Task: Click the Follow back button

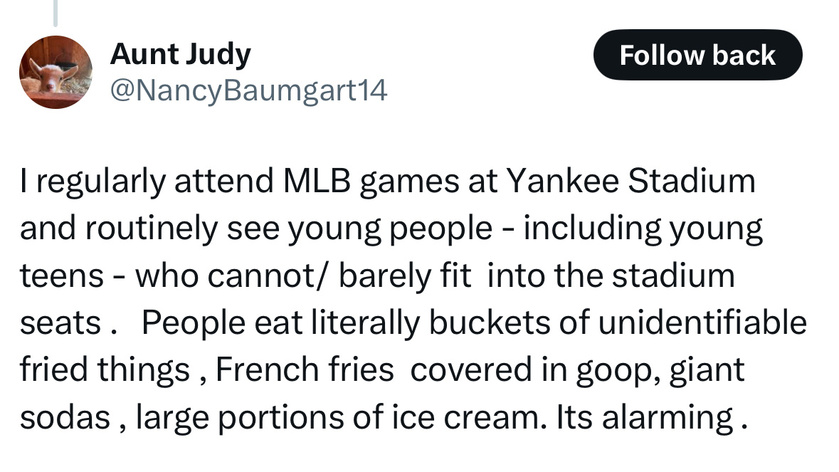Action: [x=698, y=55]
